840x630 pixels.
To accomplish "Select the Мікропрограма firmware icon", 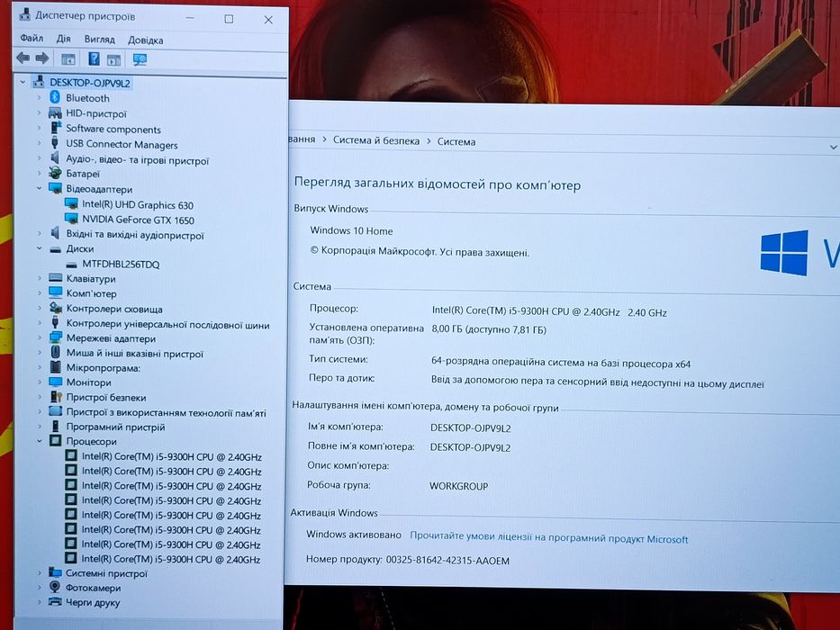I will pos(55,367).
